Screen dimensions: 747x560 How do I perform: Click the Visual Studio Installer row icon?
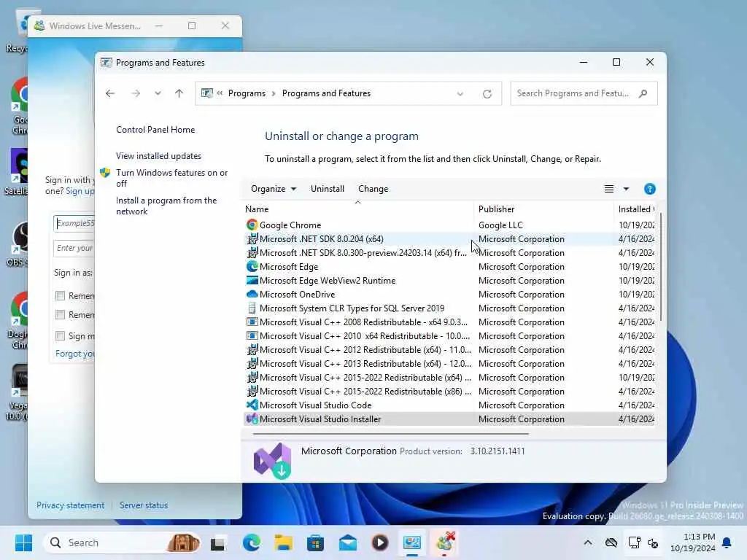pos(252,419)
